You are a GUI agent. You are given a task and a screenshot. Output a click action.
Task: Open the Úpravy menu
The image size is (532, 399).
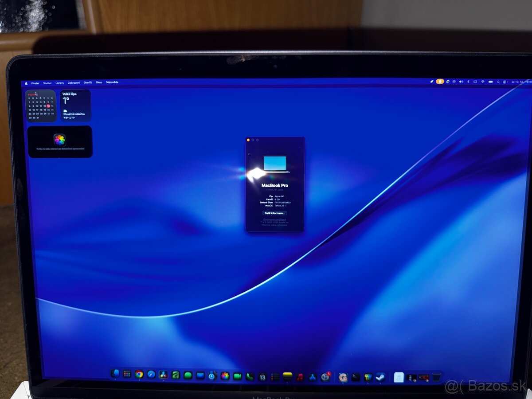coord(60,83)
